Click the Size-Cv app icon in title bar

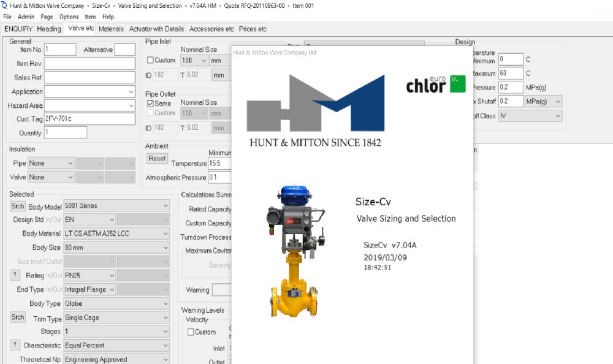[x=4, y=6]
